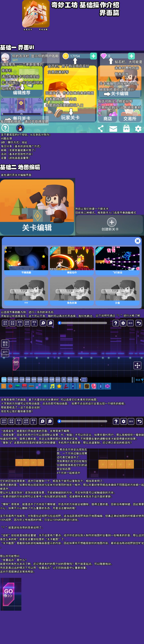144x644 pixels.
Task: Click the green plus beside the gold coin count
Action: pos(93,56)
